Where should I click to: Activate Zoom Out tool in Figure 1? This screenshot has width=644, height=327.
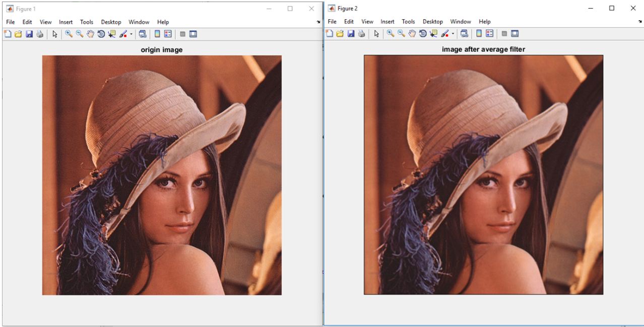pyautogui.click(x=79, y=34)
